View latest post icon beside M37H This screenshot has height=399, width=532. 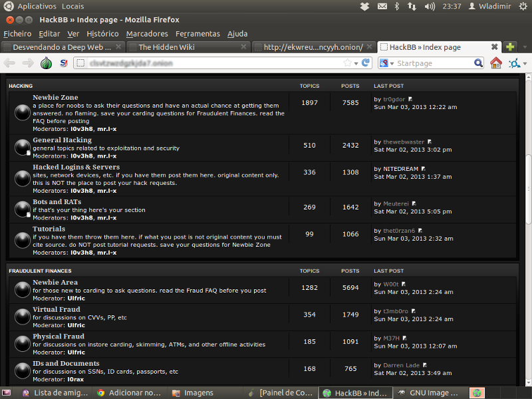pyautogui.click(x=404, y=338)
